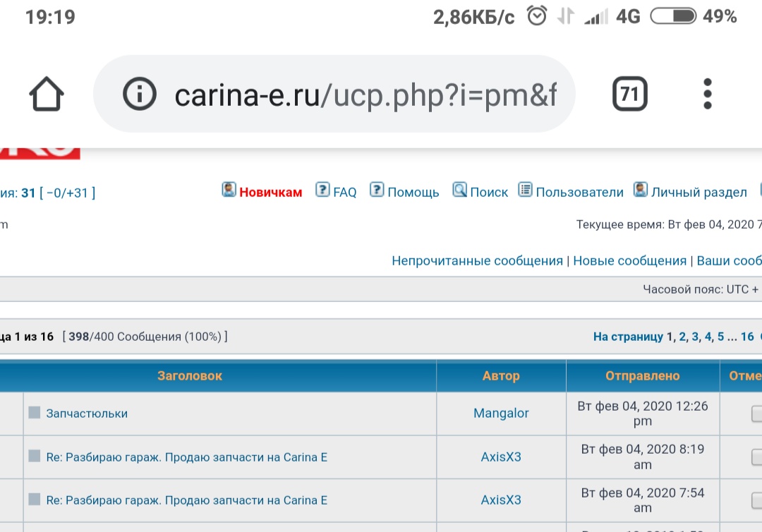Viewport: 762px width, 532px height.
Task: Go to page 2 of messages
Action: point(682,337)
